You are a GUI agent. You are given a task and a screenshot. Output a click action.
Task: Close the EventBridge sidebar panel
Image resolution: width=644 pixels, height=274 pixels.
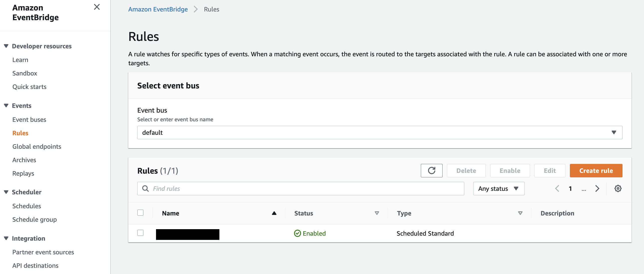[x=97, y=7]
